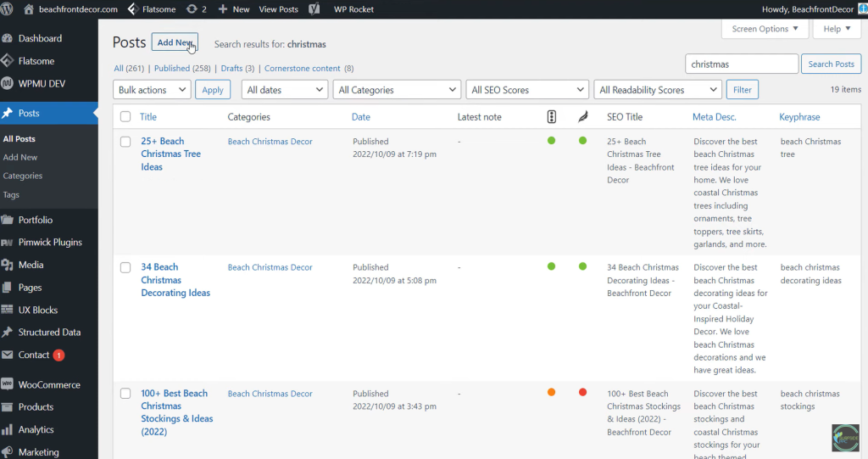Image resolution: width=868 pixels, height=459 pixels.
Task: Click the Pimwick Plugins PW icon
Action: pos(7,243)
